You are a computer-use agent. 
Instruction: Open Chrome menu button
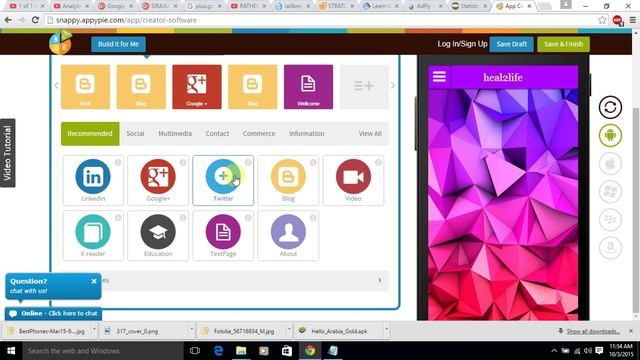(x=632, y=20)
